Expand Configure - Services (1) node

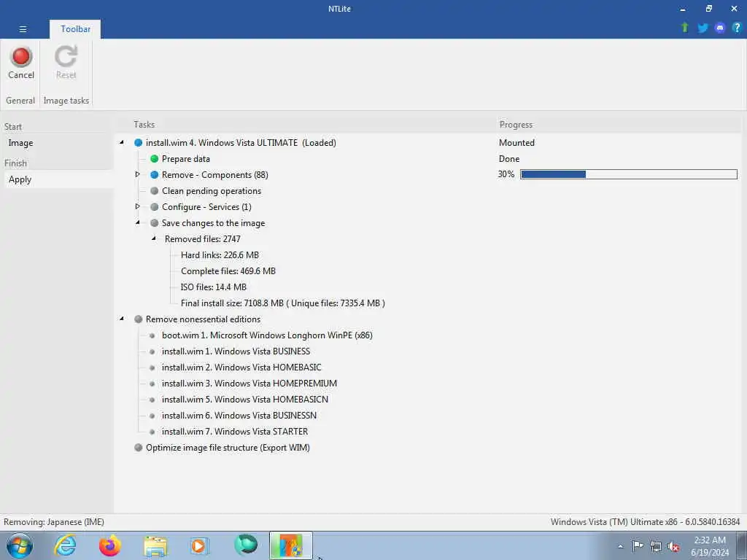point(138,206)
